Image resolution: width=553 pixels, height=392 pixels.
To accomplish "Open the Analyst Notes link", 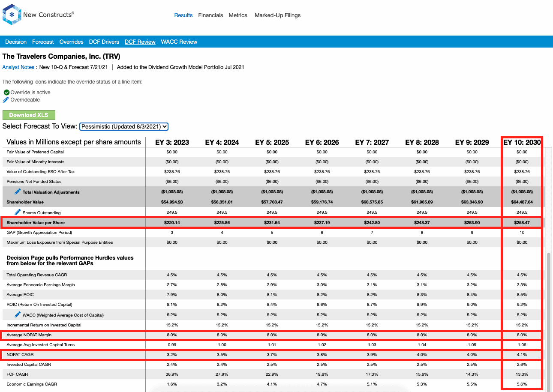I will point(18,67).
